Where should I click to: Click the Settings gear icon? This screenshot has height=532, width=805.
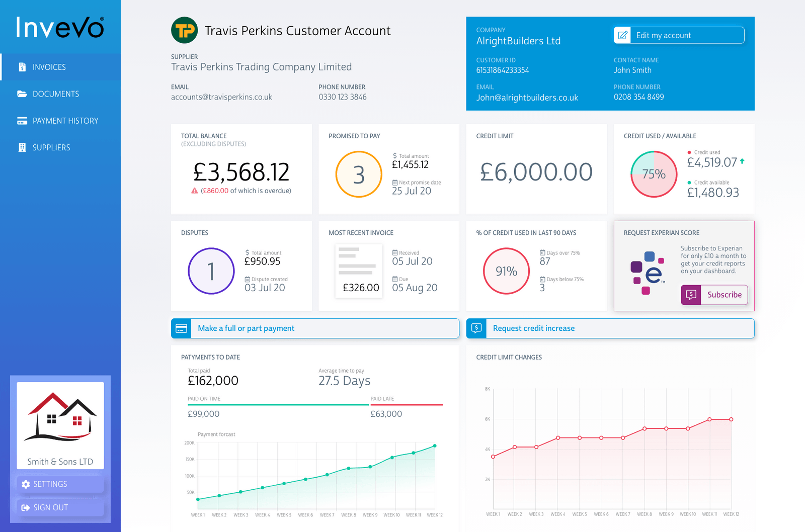click(26, 484)
